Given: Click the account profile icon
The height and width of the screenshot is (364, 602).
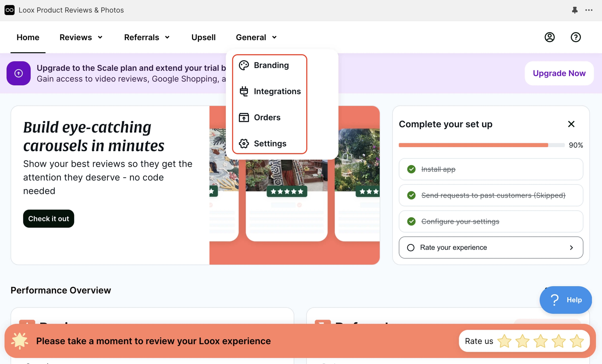Looking at the screenshot, I should click(x=549, y=37).
